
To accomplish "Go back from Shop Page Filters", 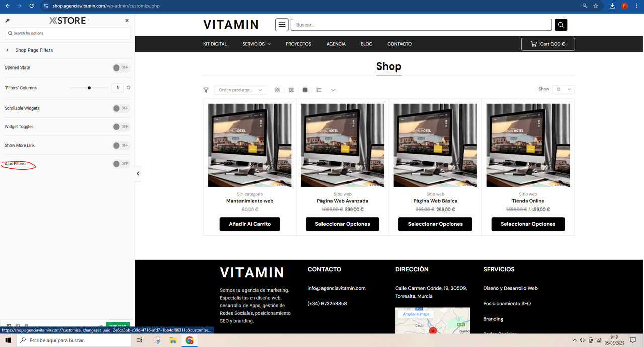I will [8, 50].
